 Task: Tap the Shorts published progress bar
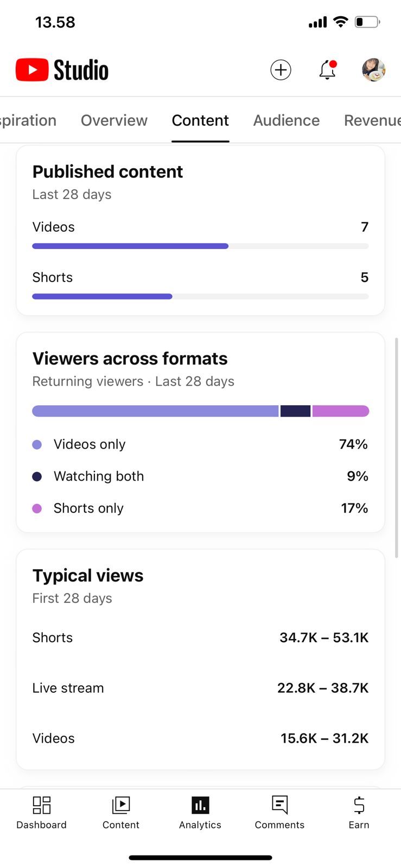pyautogui.click(x=200, y=297)
